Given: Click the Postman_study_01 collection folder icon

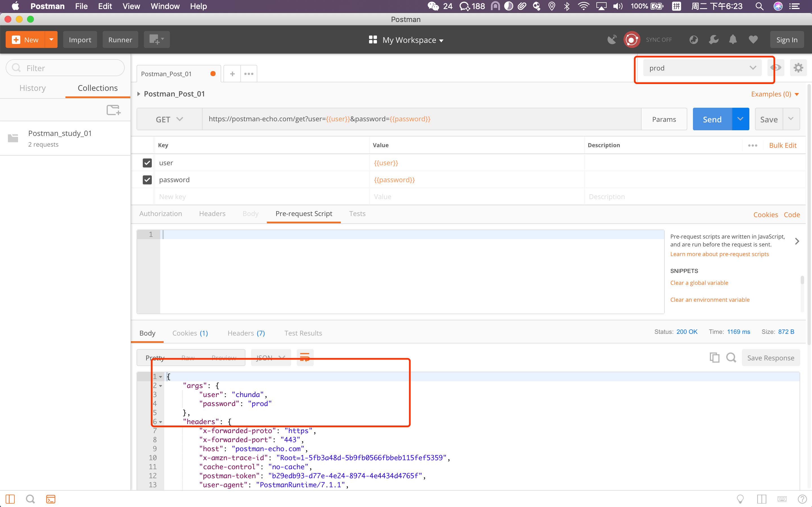Looking at the screenshot, I should 13,138.
